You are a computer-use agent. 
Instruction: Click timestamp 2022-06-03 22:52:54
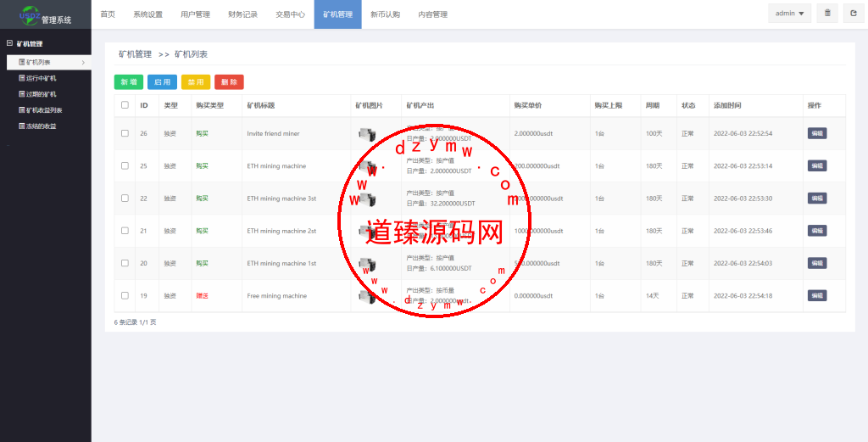[743, 133]
